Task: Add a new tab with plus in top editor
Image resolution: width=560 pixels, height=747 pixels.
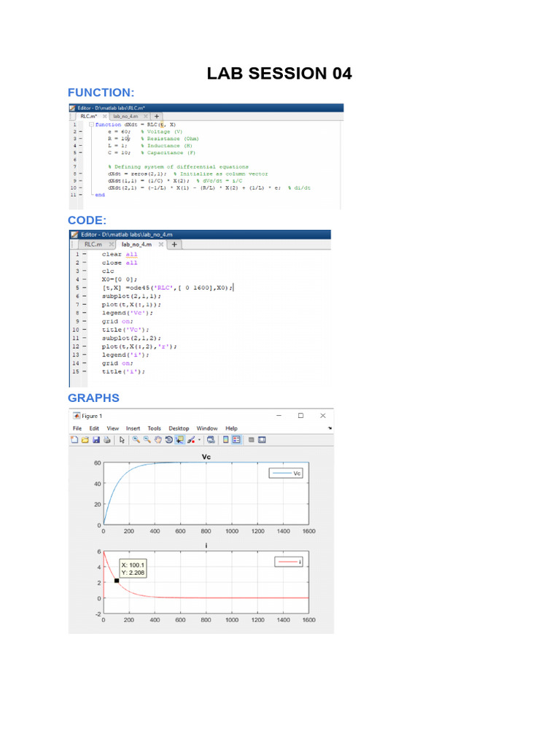Action: click(157, 116)
